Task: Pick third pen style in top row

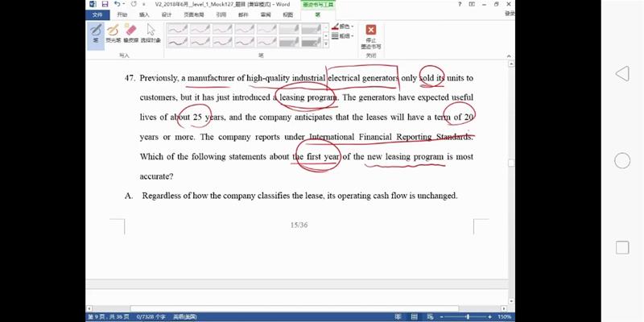Action: click(222, 29)
